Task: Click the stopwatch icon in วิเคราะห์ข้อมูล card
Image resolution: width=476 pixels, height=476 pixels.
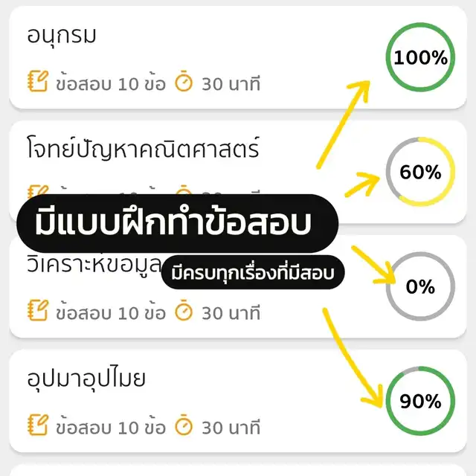Action: pos(184,311)
